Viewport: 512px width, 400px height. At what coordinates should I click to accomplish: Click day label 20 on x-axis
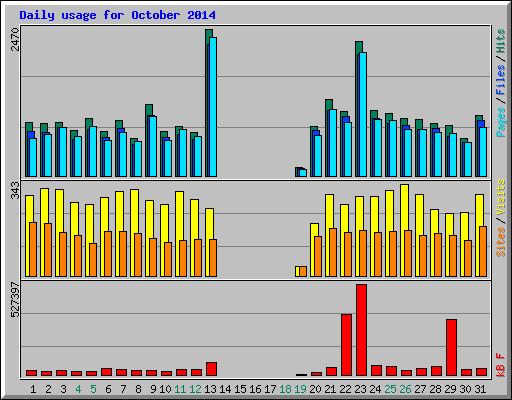point(315,389)
